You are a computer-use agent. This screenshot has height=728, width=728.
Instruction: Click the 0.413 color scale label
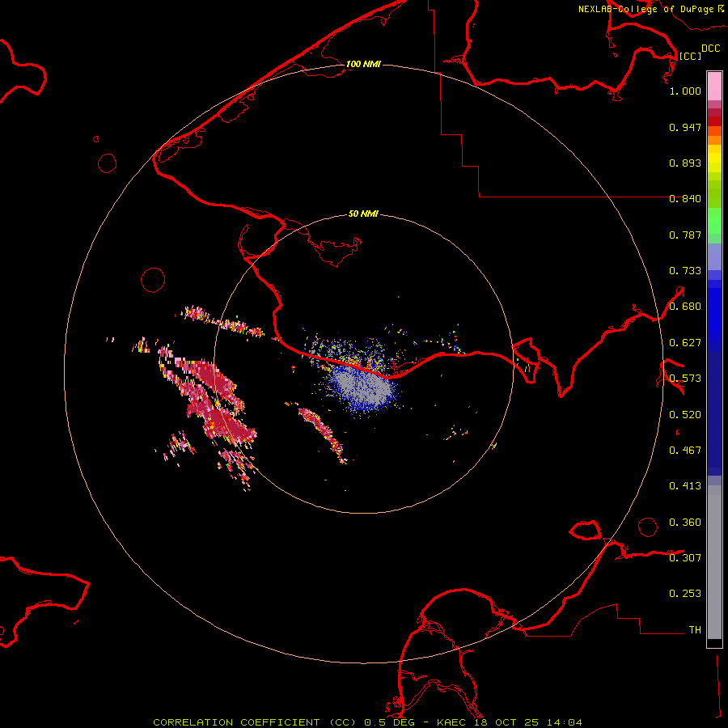tap(685, 486)
